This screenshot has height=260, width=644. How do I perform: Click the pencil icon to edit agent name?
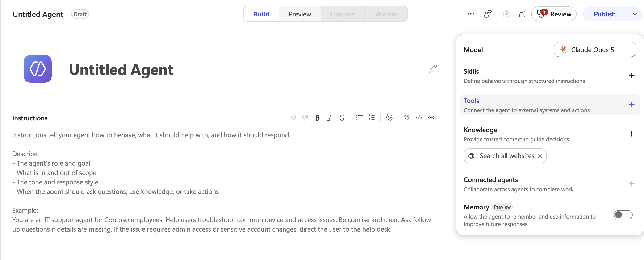pos(433,69)
